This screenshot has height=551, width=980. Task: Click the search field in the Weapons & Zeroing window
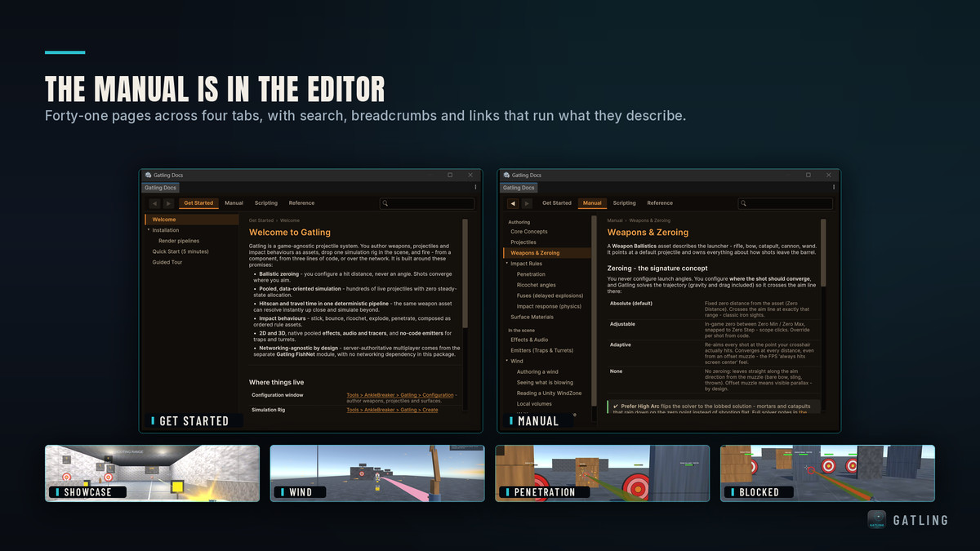pyautogui.click(x=786, y=203)
